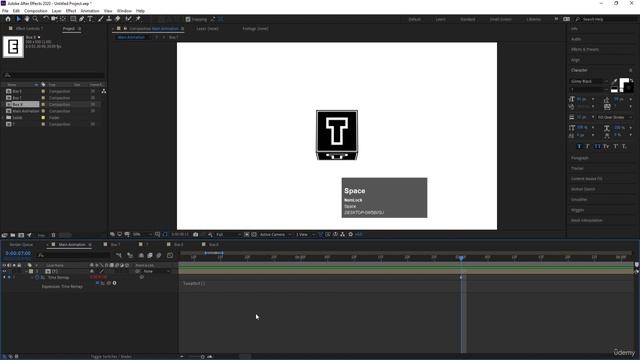
Task: Open the Layer menu
Action: click(56, 11)
